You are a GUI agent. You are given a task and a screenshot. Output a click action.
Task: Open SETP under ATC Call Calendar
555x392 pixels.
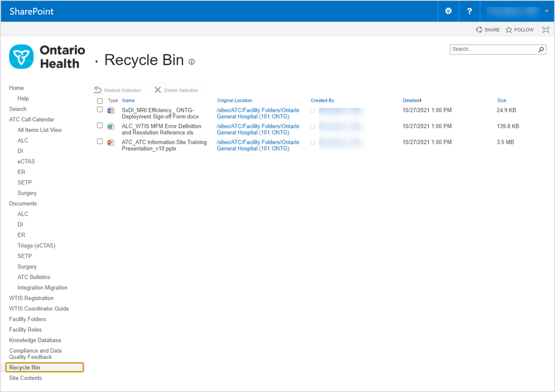click(25, 183)
